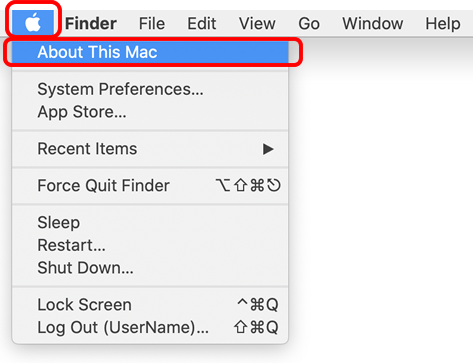473x363 pixels.
Task: Open the View menu
Action: [257, 23]
